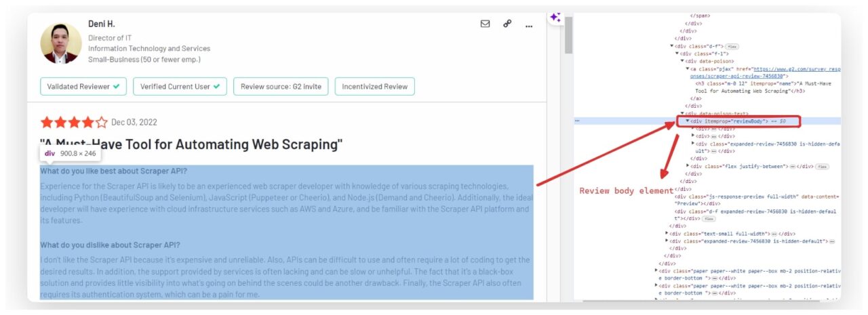The image size is (868, 315).
Task: Expand the div class="text-small full-width" node
Action: click(x=667, y=233)
